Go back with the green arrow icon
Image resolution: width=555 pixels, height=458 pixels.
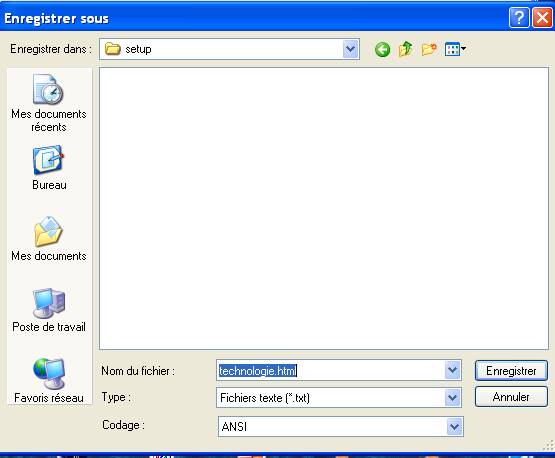pos(382,50)
